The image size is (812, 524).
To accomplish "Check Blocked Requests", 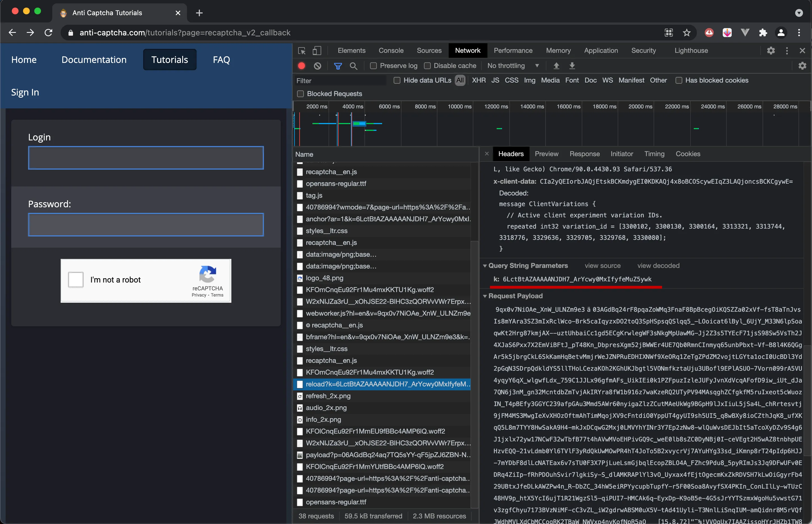I will tap(300, 94).
